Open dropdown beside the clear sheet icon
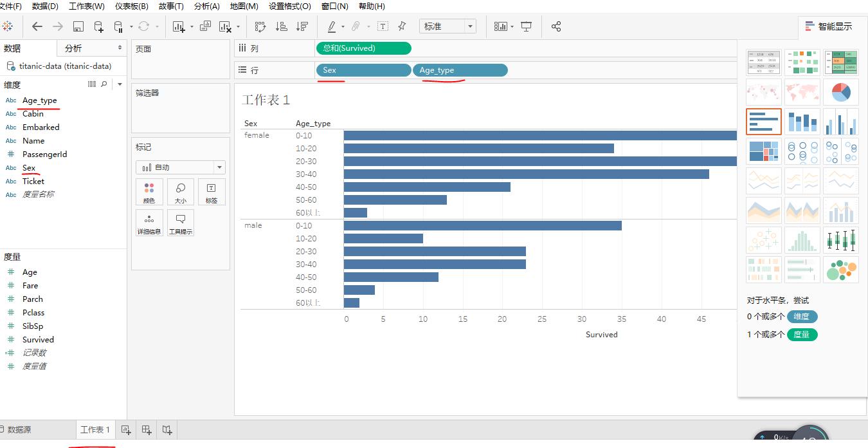This screenshot has height=448, width=868. (238, 26)
